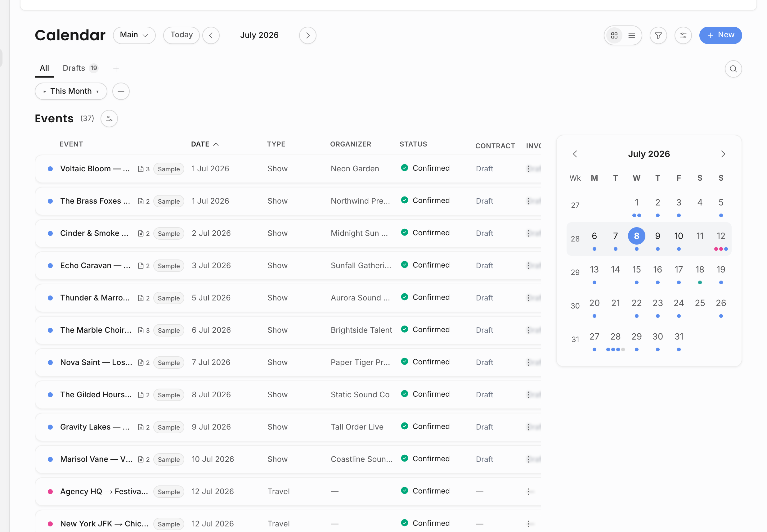
Task: Open the search magnifier
Action: tap(733, 69)
